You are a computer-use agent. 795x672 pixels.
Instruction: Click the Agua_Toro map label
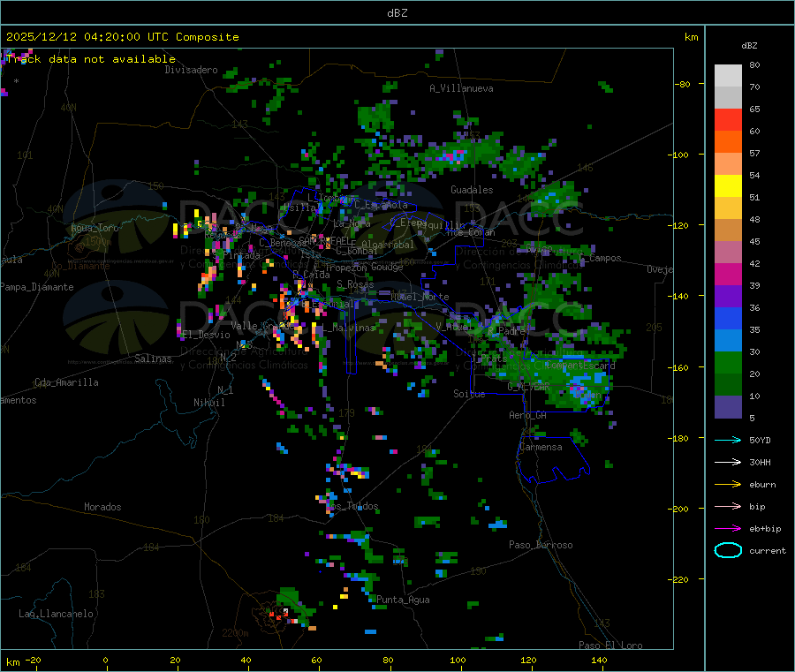pos(95,228)
